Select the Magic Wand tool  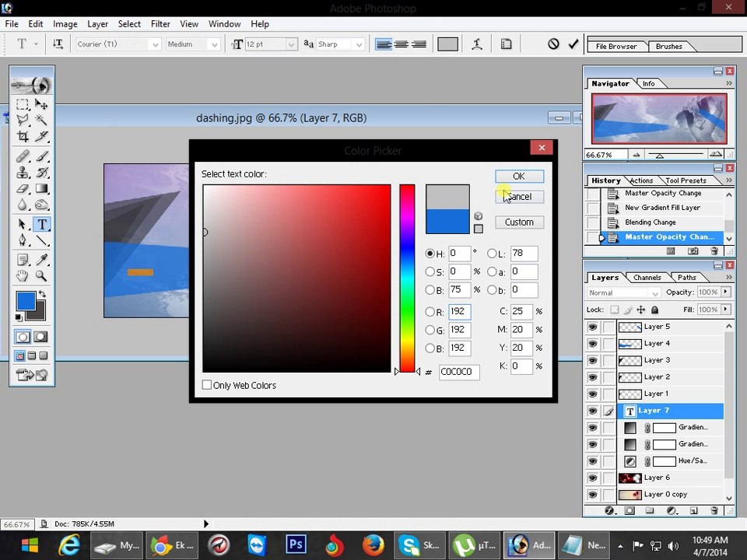pos(41,120)
